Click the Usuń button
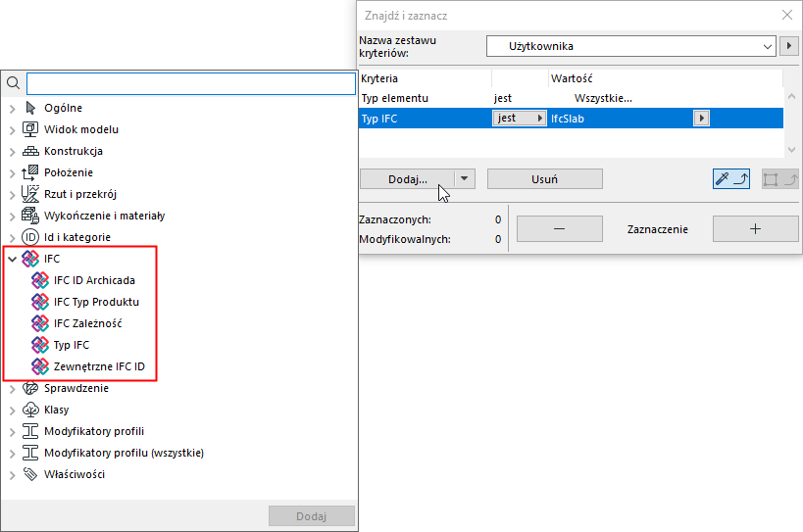This screenshot has height=532, width=803. click(545, 179)
